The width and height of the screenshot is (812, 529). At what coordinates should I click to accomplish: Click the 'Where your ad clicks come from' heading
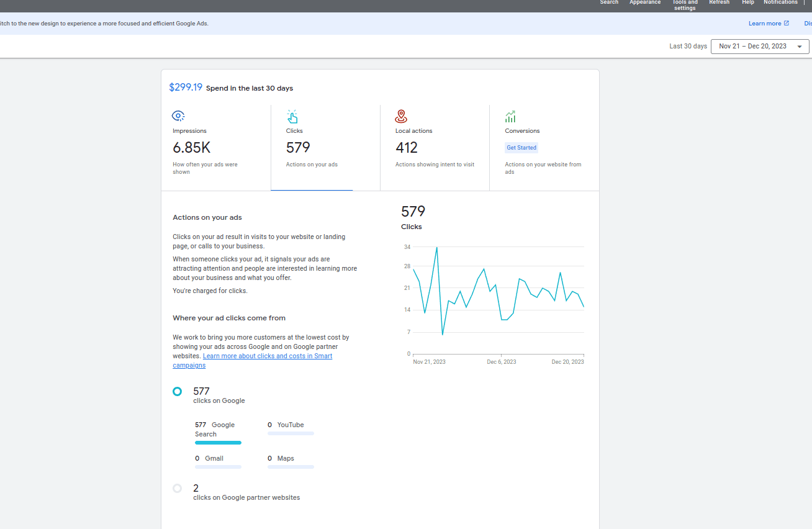[x=229, y=318]
